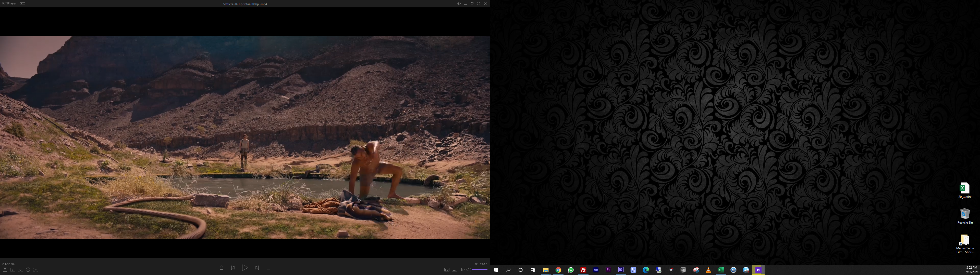
Task: Toggle the subtitles icon
Action: pos(454,270)
